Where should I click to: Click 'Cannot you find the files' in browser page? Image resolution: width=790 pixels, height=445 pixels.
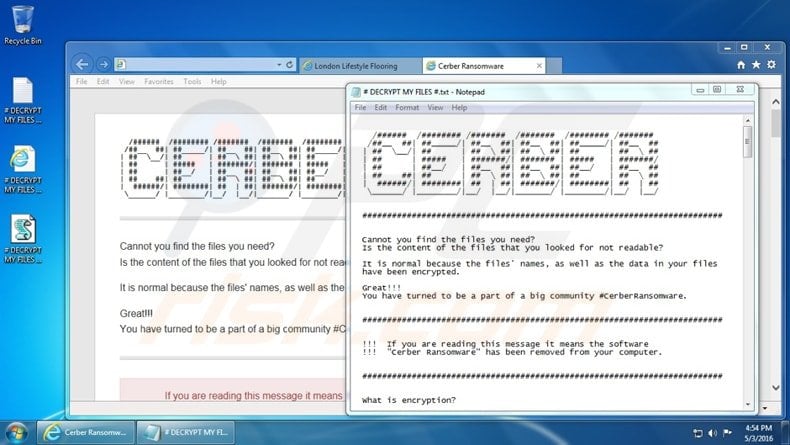[x=197, y=246]
